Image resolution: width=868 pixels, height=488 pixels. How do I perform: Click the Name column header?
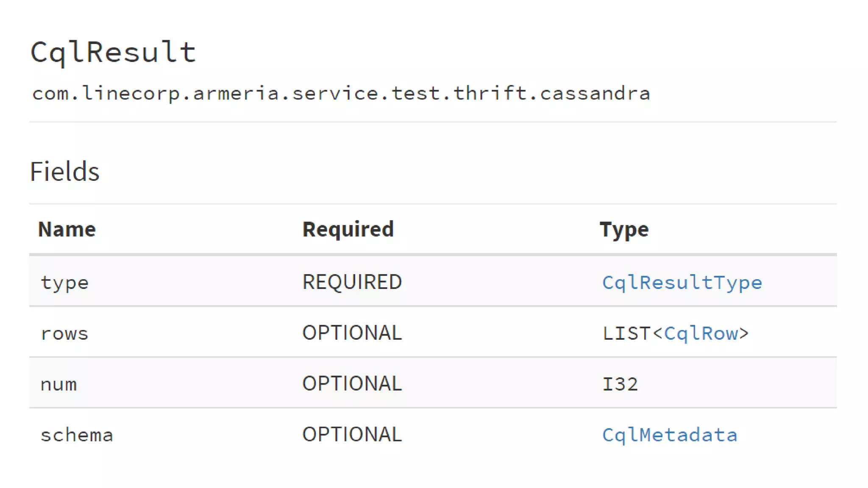tap(67, 229)
